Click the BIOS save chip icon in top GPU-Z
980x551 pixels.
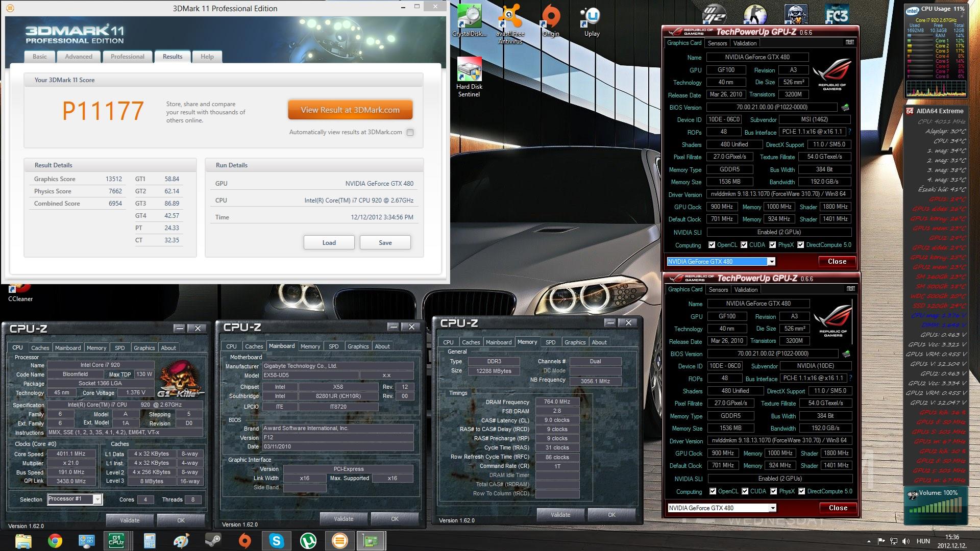pyautogui.click(x=845, y=108)
